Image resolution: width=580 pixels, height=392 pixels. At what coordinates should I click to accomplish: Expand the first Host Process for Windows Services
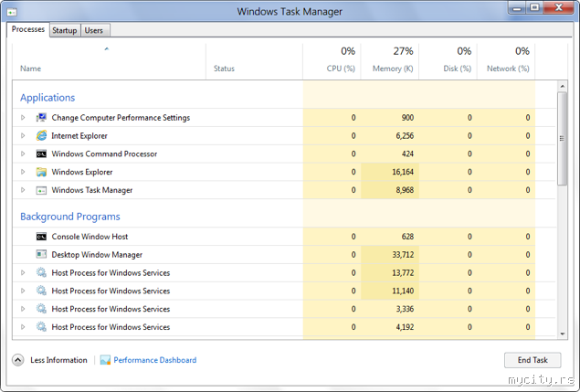[24, 273]
